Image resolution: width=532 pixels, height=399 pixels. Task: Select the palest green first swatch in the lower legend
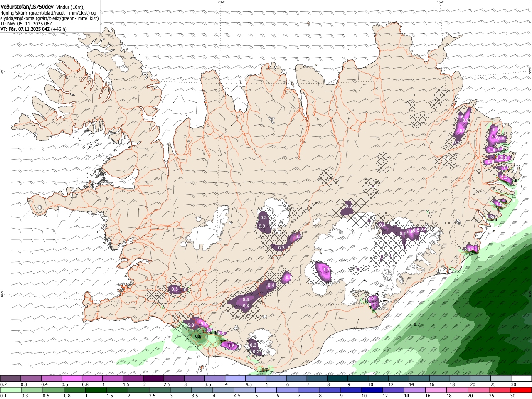pos(11,390)
